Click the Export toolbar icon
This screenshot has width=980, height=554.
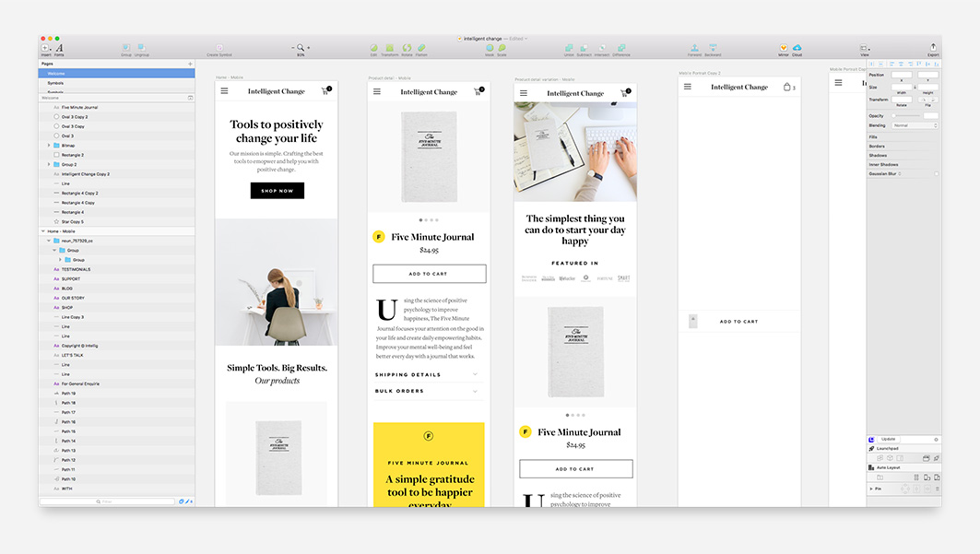[x=933, y=47]
